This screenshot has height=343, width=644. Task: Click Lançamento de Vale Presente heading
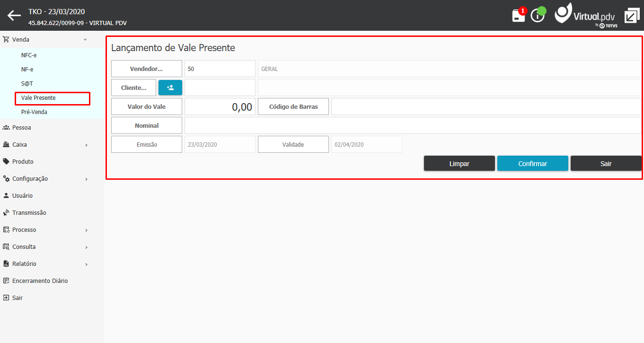173,48
